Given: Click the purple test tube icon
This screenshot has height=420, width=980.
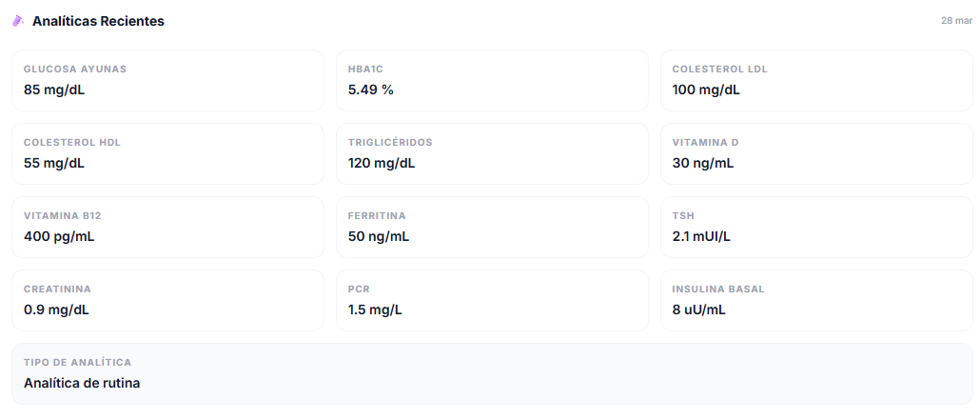Looking at the screenshot, I should 18,21.
